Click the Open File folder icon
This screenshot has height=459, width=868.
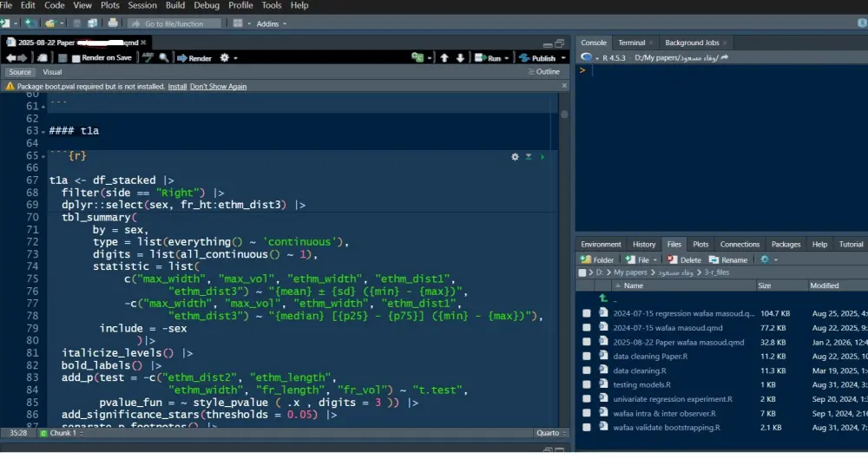point(49,23)
